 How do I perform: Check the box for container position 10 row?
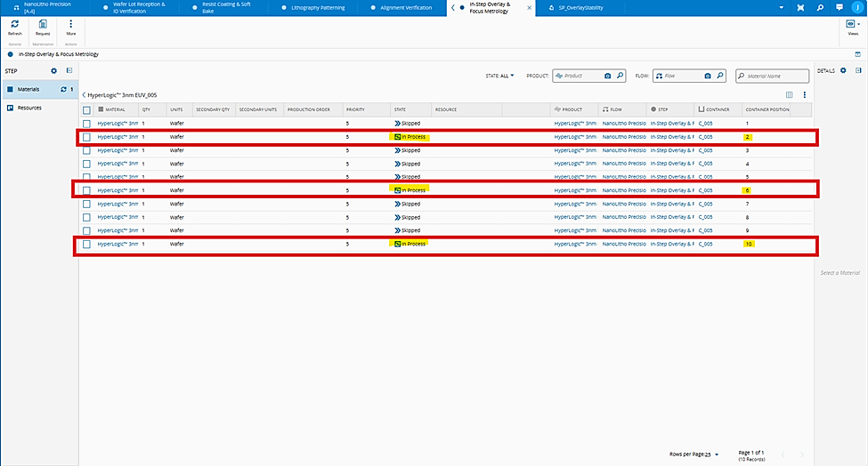tap(86, 244)
